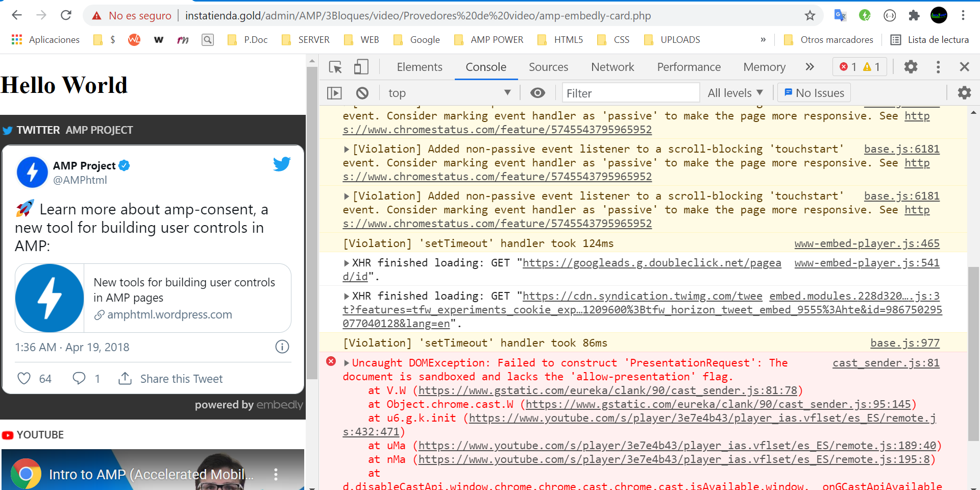Viewport: 980px width, 490px height.
Task: Open the YouTube video options menu
Action: (276, 474)
